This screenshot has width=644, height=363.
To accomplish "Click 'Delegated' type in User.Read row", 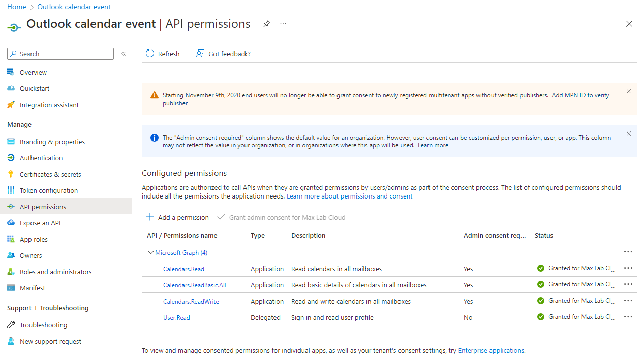I will pyautogui.click(x=265, y=317).
